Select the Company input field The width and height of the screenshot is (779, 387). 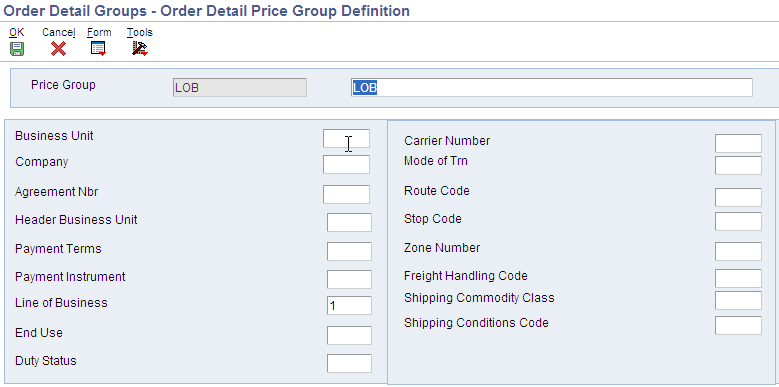point(346,164)
